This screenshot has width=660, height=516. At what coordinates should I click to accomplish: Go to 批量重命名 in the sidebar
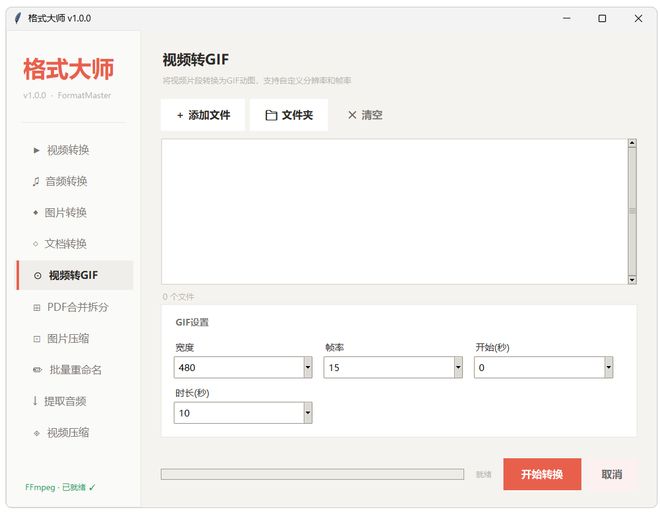tap(75, 370)
